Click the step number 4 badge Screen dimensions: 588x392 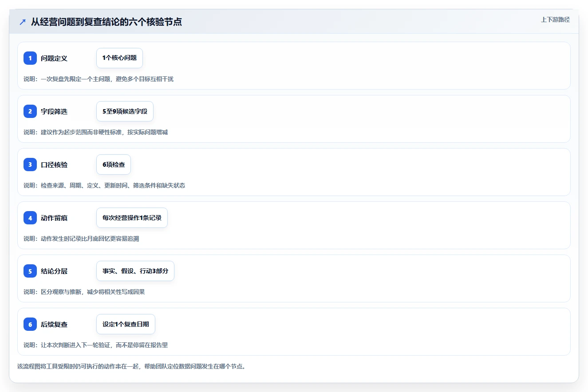pyautogui.click(x=30, y=218)
